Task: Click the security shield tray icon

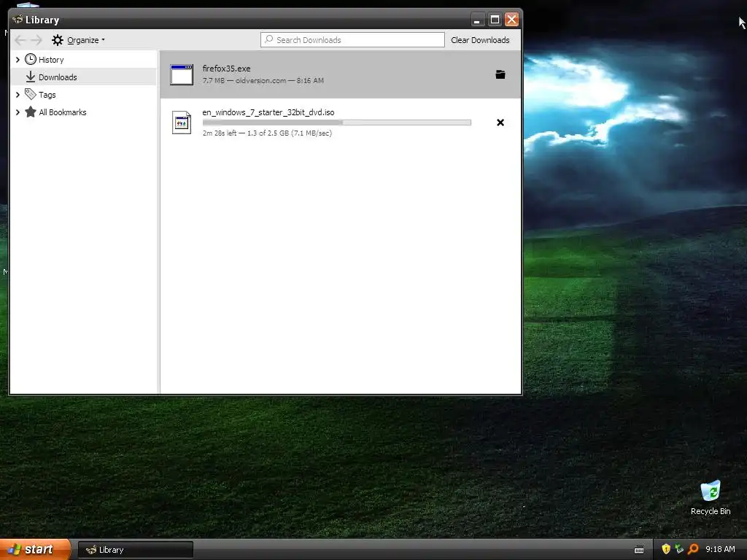Action: coord(666,549)
